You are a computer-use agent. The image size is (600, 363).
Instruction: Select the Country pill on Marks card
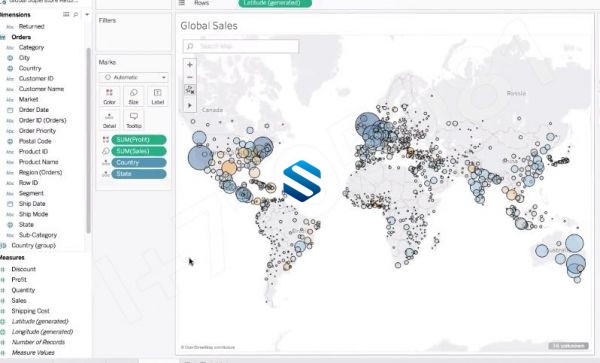[139, 163]
